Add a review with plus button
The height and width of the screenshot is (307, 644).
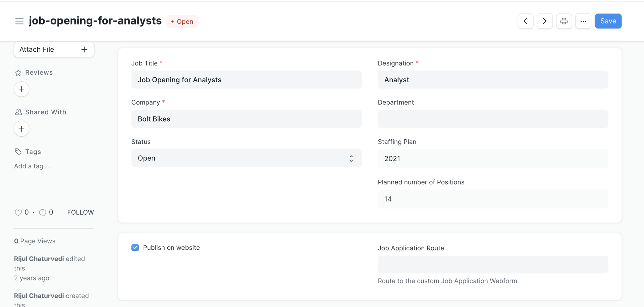click(21, 89)
